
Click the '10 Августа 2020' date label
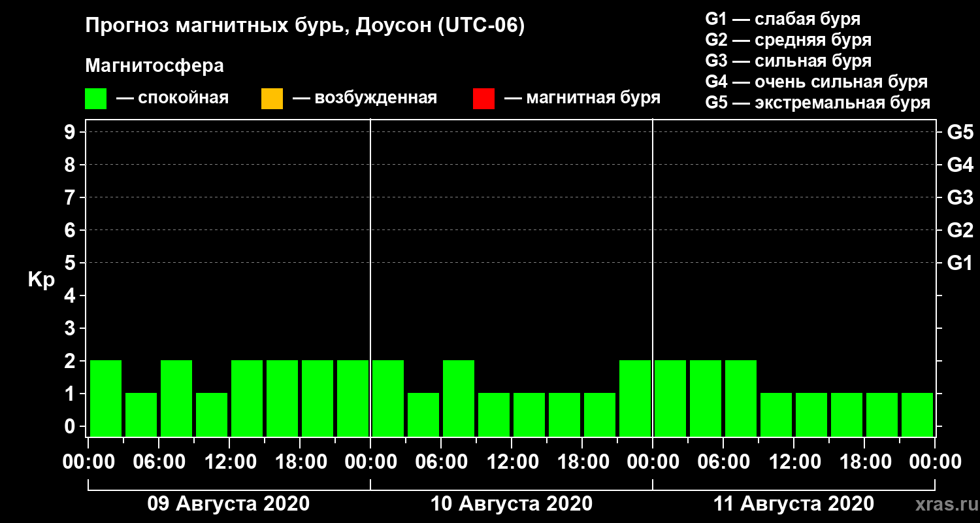pyautogui.click(x=512, y=504)
